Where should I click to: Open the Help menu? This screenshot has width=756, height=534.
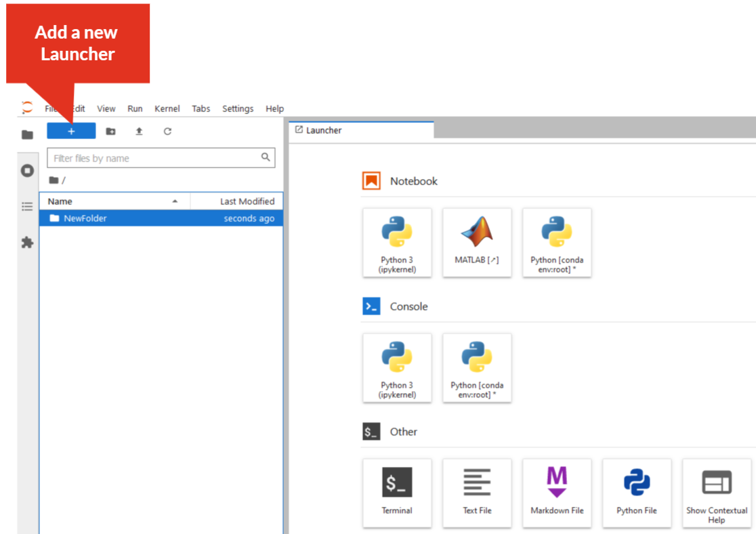point(275,108)
